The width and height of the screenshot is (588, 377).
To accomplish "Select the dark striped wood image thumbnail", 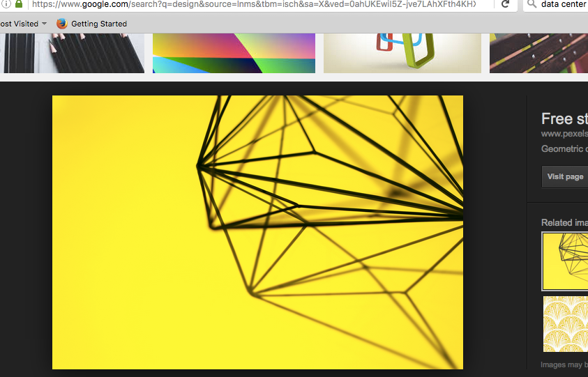I will (539, 53).
